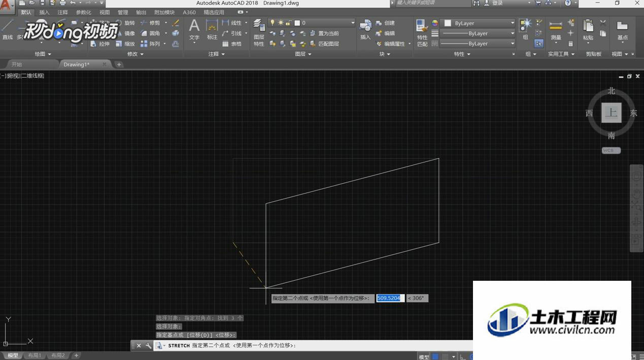
Task: Click the 拉伸 (Stretch) tool
Action: click(x=100, y=44)
